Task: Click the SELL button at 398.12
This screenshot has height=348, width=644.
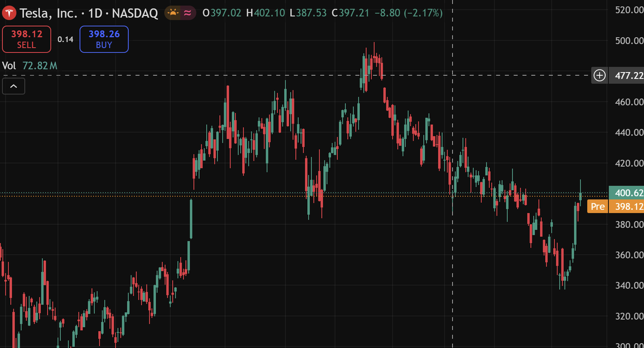Action: [26, 39]
